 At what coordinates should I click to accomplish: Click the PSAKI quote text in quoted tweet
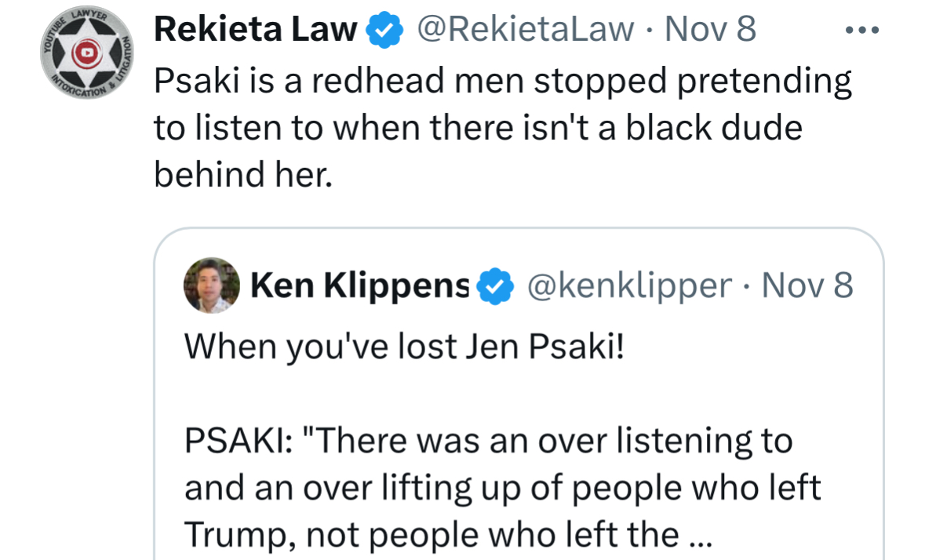pyautogui.click(x=503, y=488)
